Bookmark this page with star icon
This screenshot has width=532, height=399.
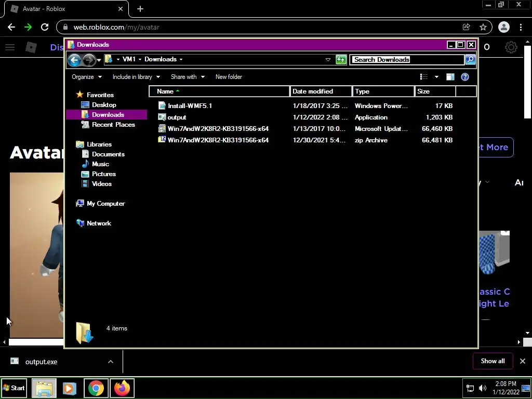pos(483,27)
